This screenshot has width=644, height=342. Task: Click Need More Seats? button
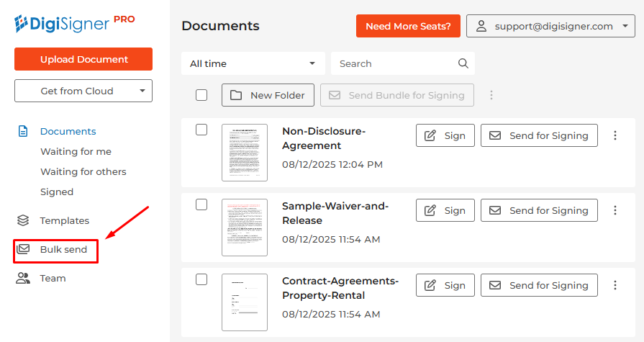(x=408, y=26)
